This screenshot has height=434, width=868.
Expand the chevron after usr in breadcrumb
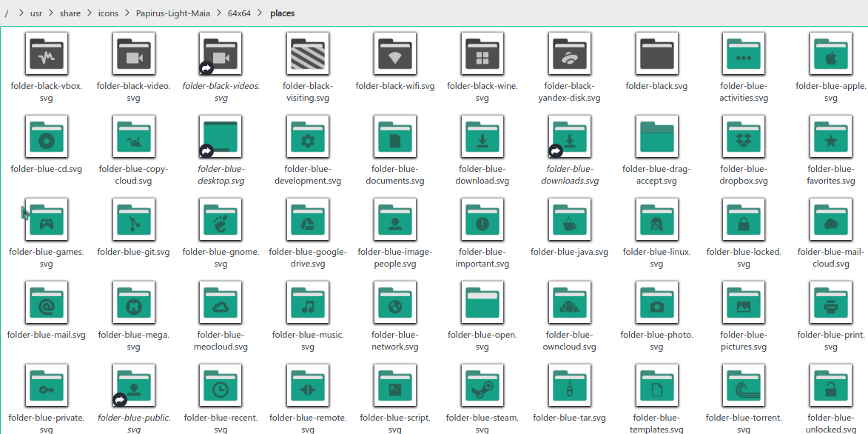50,13
